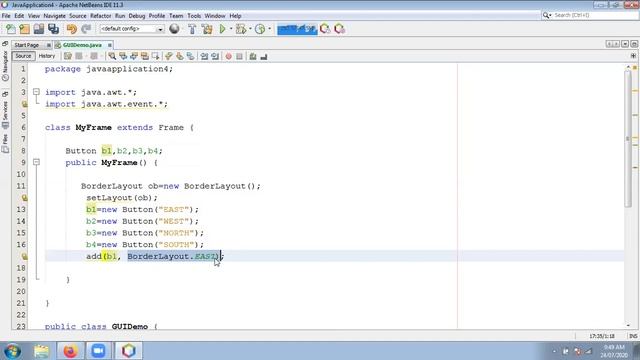Switch to History view button
This screenshot has height=360, width=640.
(x=47, y=56)
